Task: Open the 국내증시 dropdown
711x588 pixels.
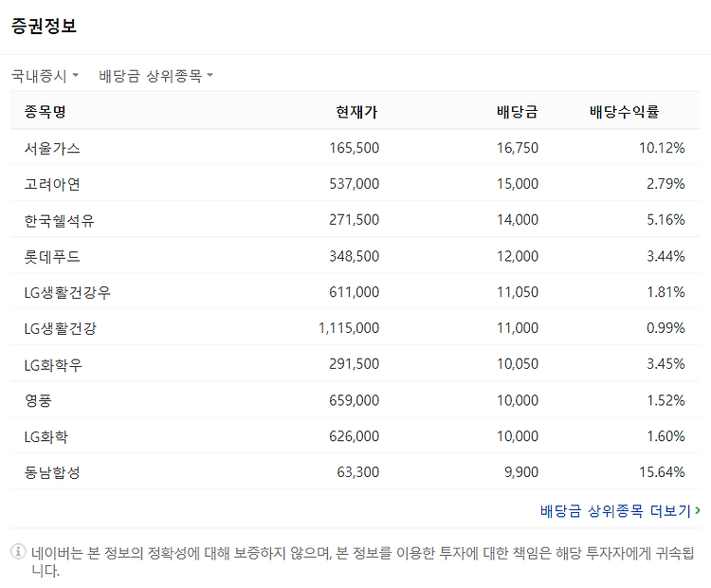Action: (x=45, y=76)
